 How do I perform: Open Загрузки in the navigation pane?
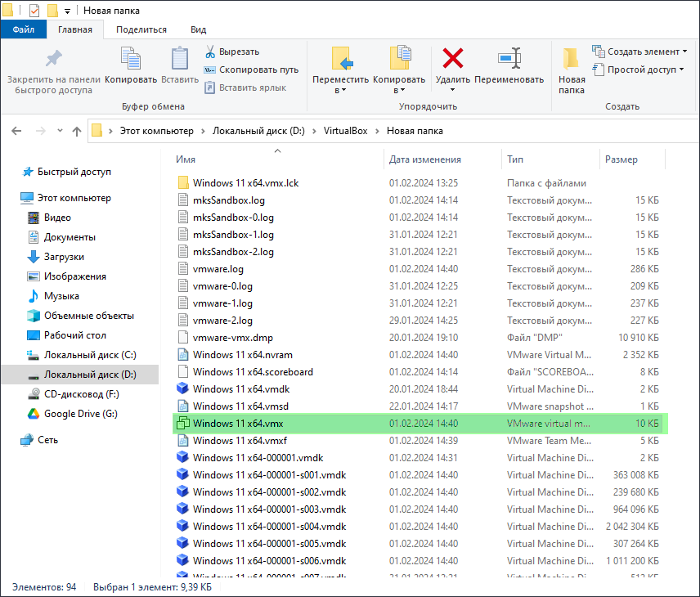(x=64, y=257)
